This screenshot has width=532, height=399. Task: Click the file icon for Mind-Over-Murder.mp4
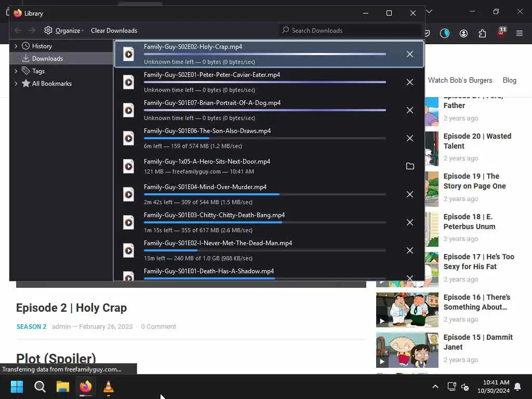(x=129, y=194)
